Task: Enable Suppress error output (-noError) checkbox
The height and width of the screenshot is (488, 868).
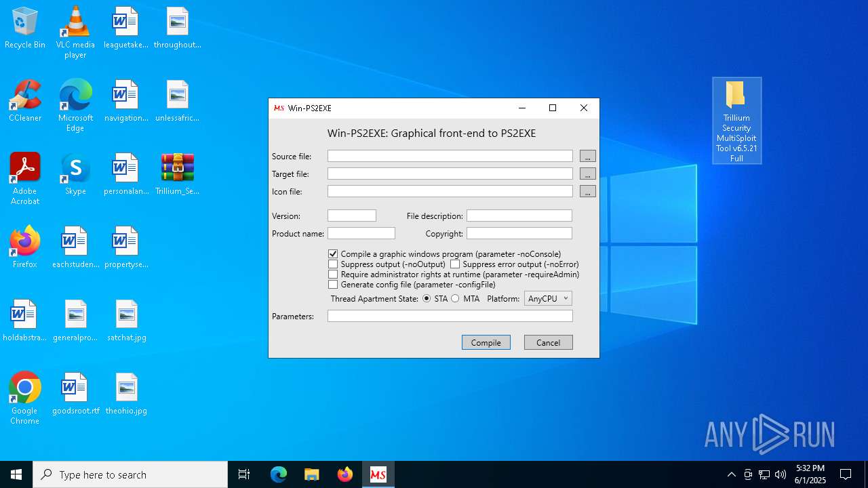Action: (x=455, y=264)
